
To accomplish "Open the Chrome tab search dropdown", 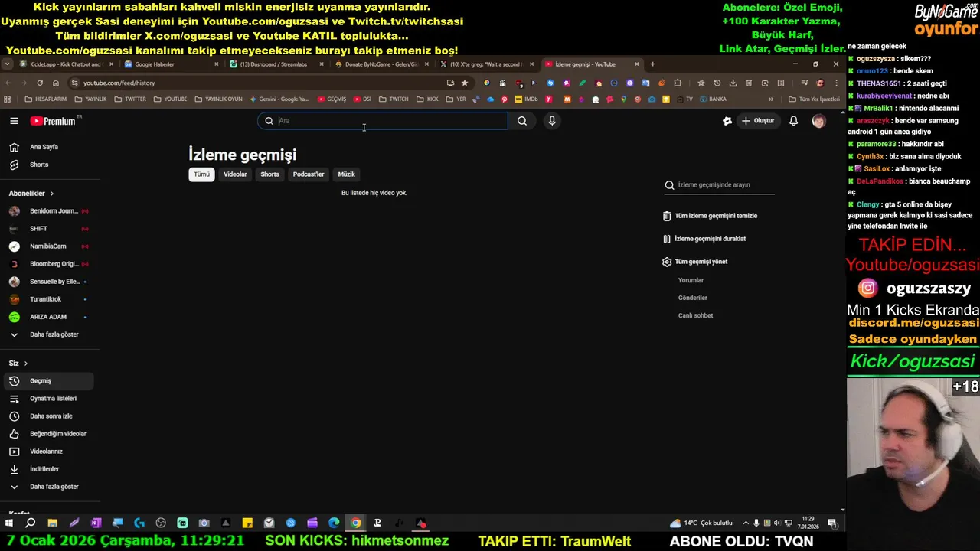I will 7,64.
